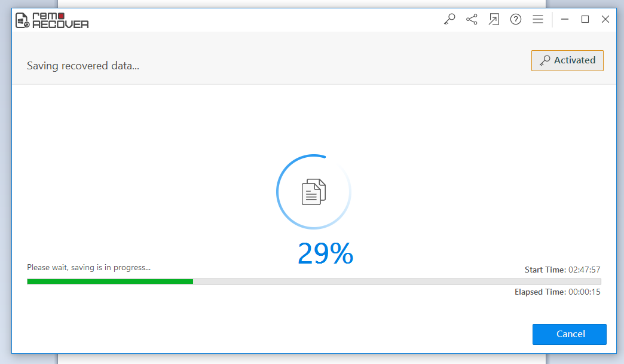Click the 'Saving recovered data...' heading

coord(82,66)
